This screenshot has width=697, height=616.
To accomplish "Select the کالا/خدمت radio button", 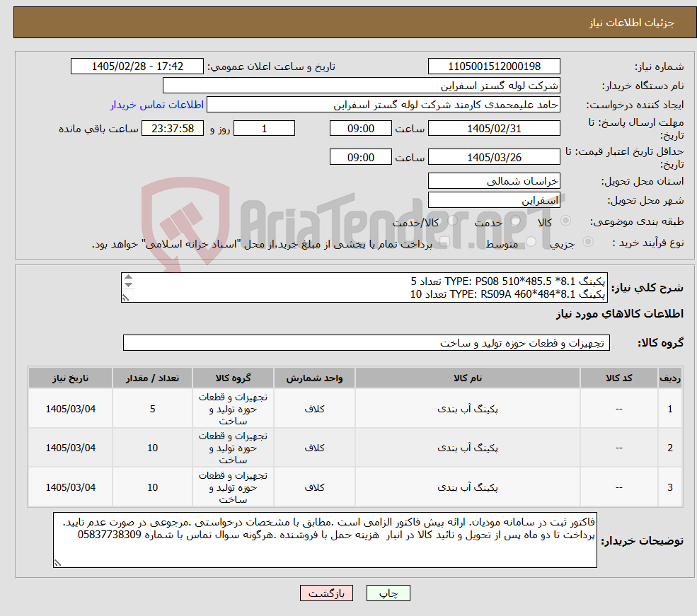I will pos(452,221).
